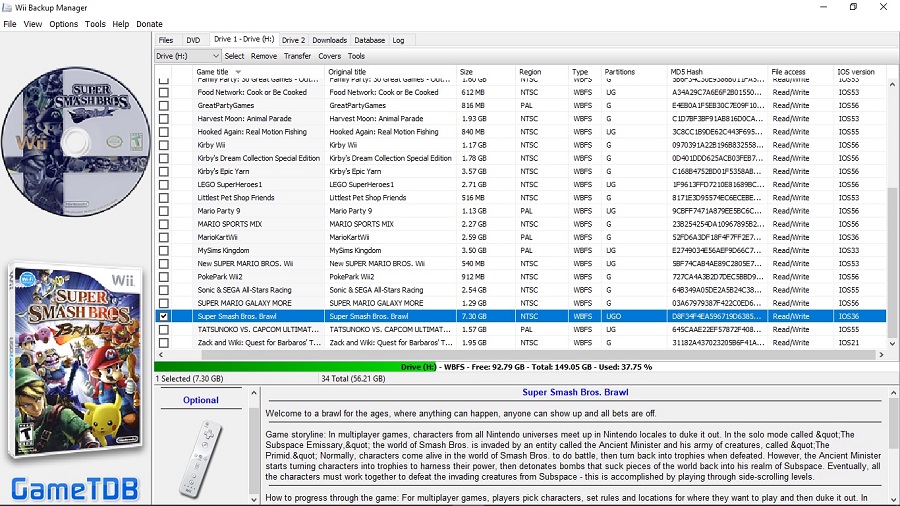The image size is (900, 506).
Task: Tick the checkbox for Food Network: Cook or Be Cooked
Action: click(164, 92)
